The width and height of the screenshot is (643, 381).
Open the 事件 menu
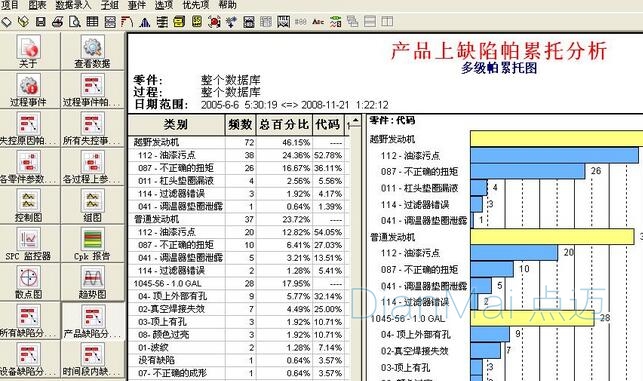[137, 5]
